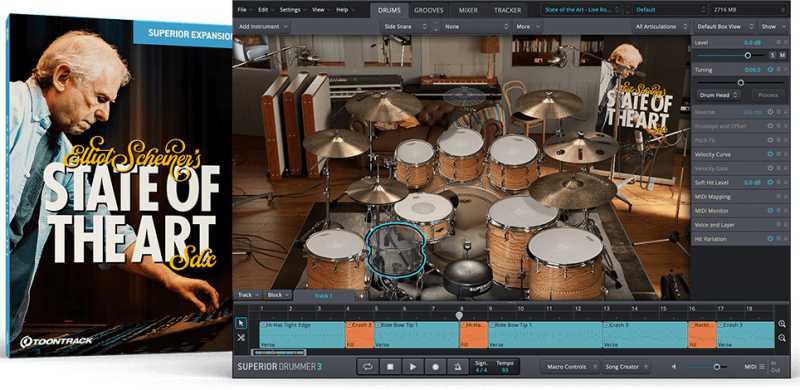Viewport: 800px width, 390px height.
Task: Toggle the Tuning power button
Action: [x=770, y=69]
